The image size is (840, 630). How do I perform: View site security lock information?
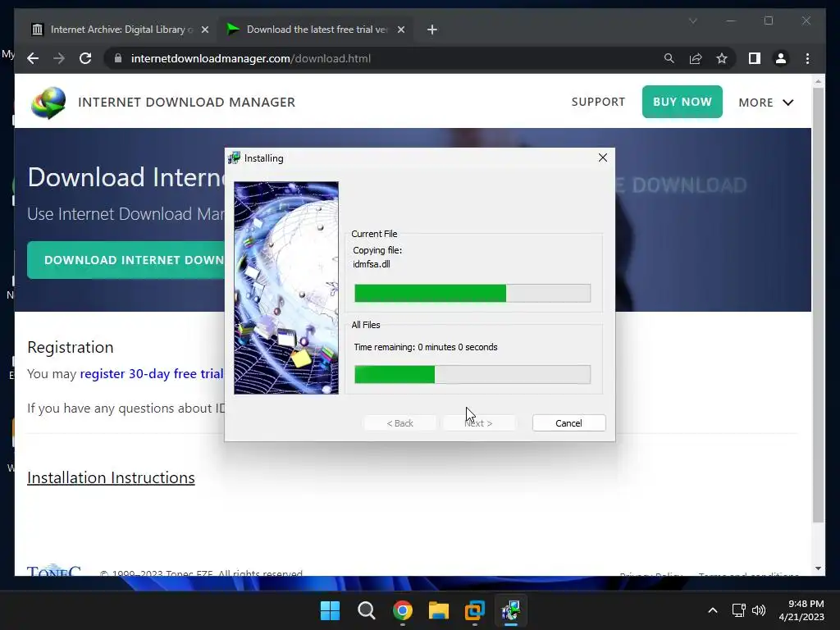click(118, 58)
